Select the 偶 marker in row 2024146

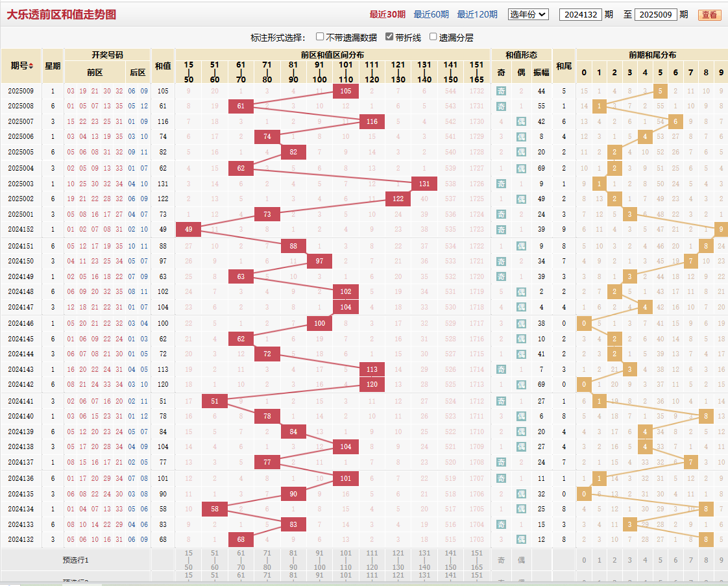(x=521, y=324)
